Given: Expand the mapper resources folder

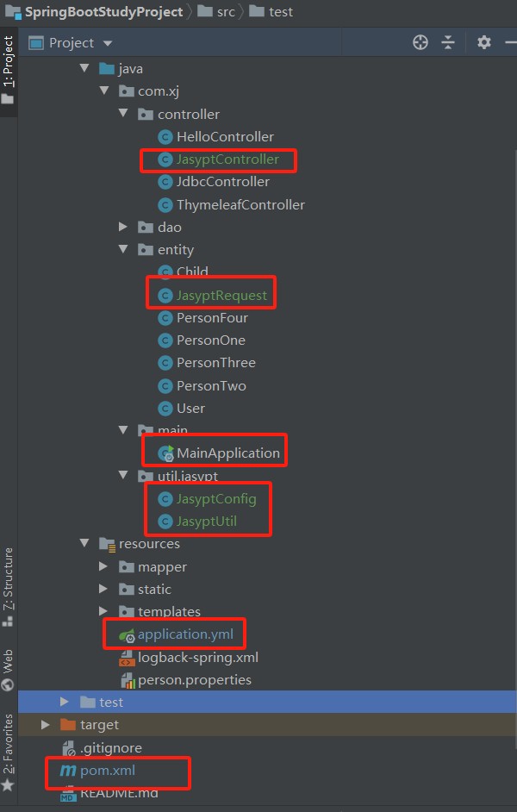Looking at the screenshot, I should [103, 566].
